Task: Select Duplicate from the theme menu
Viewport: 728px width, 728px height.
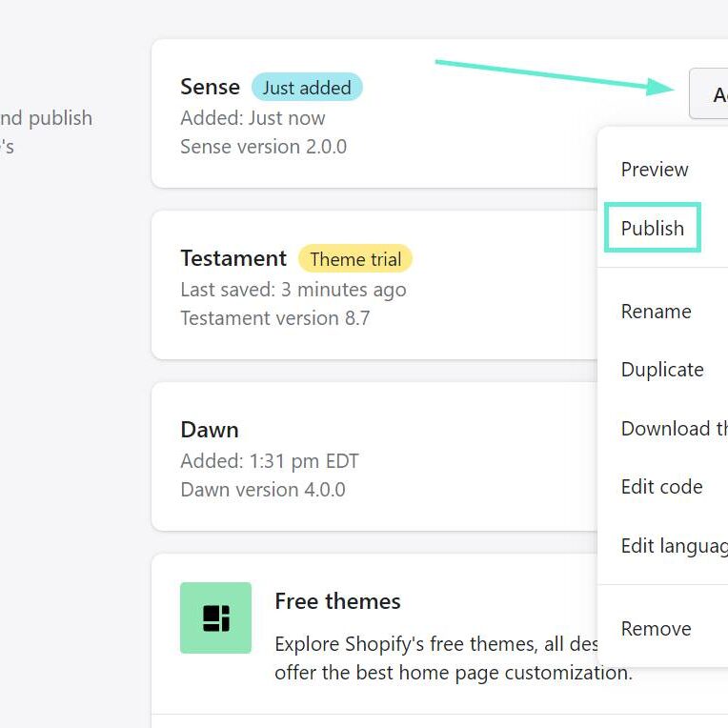Action: (x=662, y=370)
